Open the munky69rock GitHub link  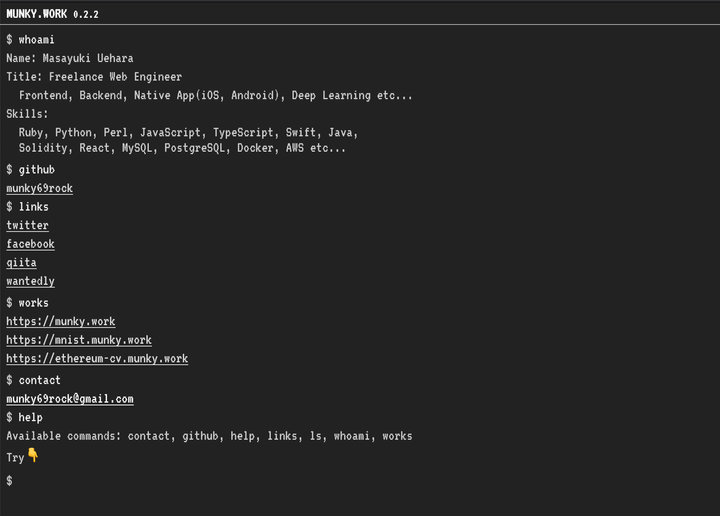click(x=39, y=188)
